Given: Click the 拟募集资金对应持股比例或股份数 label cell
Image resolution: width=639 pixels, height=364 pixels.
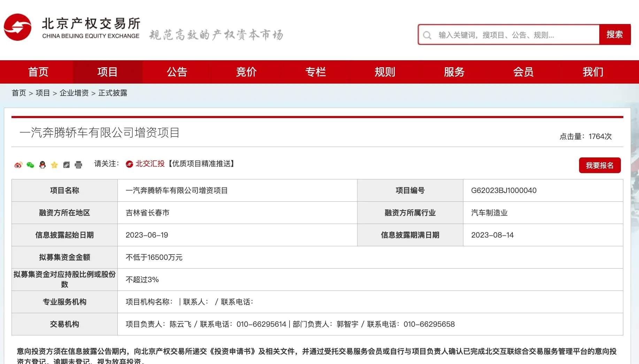Looking at the screenshot, I should [x=64, y=280].
